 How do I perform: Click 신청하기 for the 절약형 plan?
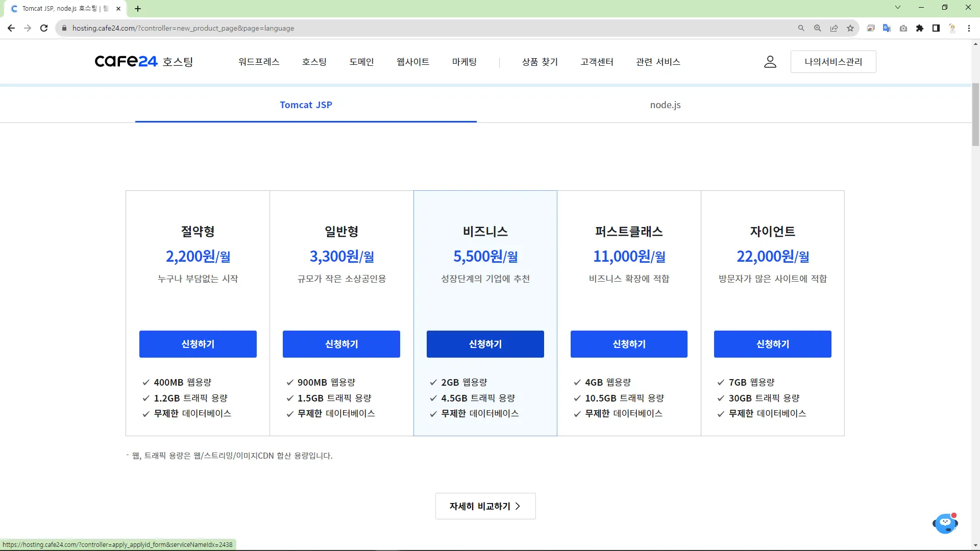point(198,344)
